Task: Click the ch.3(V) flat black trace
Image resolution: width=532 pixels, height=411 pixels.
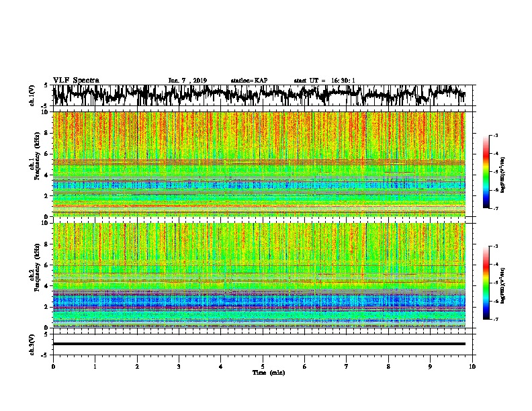Action: coord(259,344)
